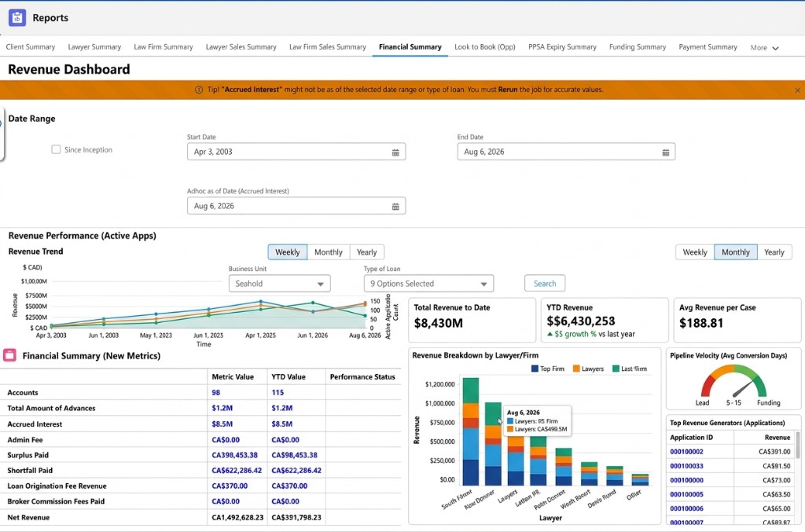Click the End Date input field
Image resolution: width=805 pixels, height=532 pixels.
coord(566,152)
